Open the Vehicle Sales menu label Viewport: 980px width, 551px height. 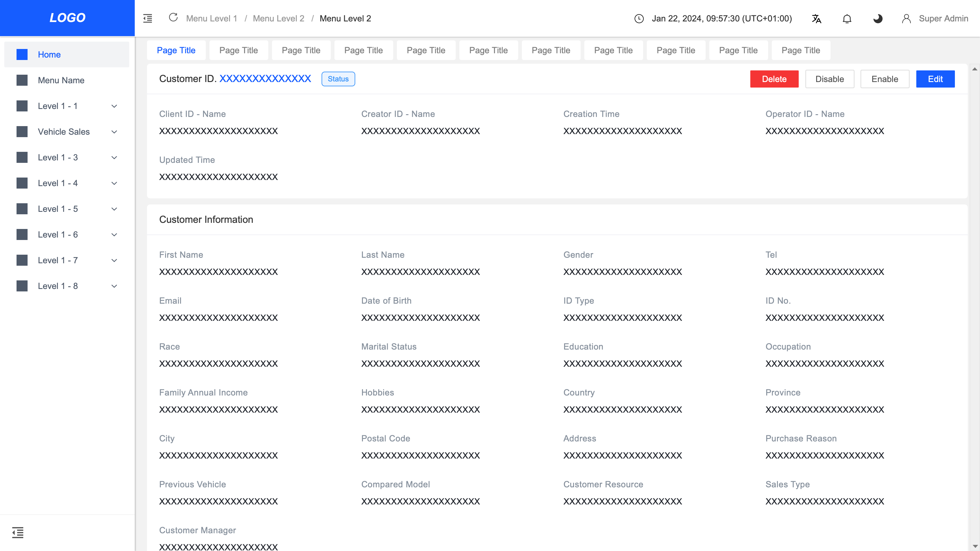[64, 132]
